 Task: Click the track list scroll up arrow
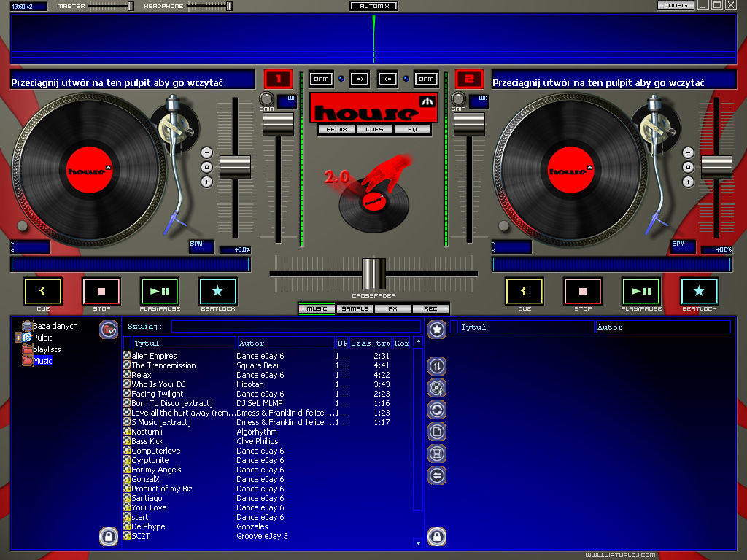point(418,341)
